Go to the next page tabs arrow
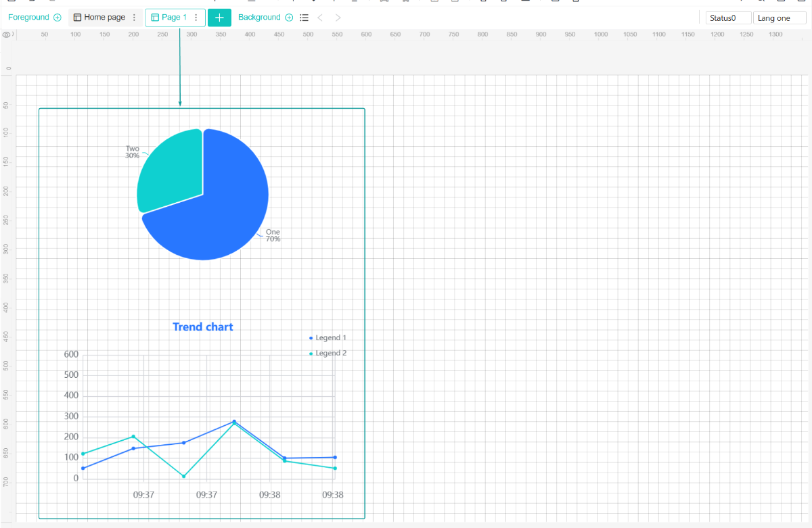The height and width of the screenshot is (528, 812). 338,18
